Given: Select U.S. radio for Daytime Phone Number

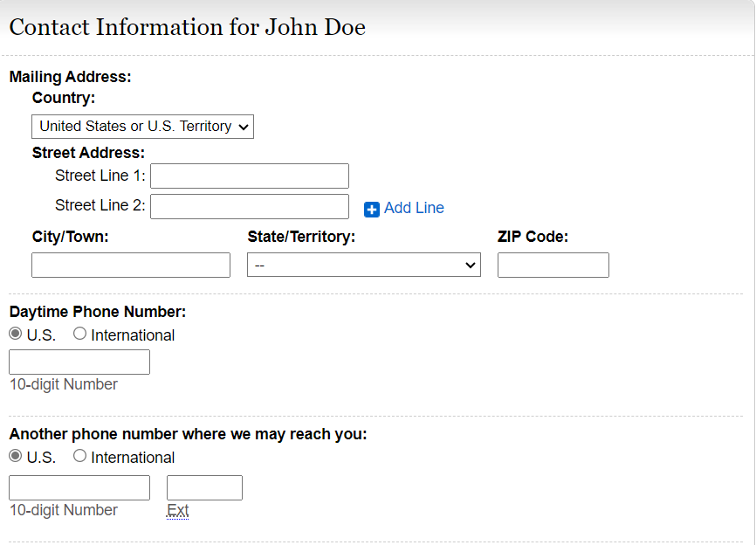Looking at the screenshot, I should point(15,334).
